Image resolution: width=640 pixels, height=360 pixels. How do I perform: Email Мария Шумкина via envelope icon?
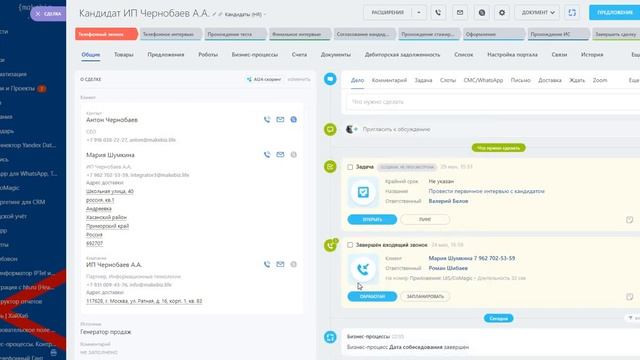click(x=280, y=155)
